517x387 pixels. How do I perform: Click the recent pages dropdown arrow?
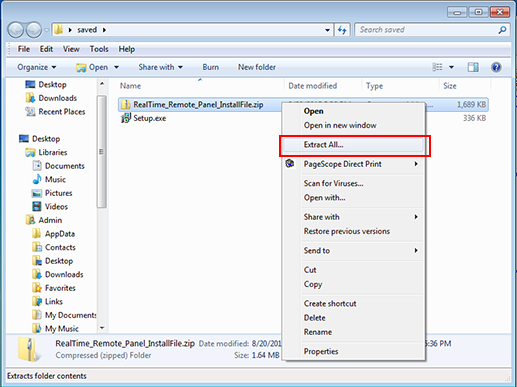(47, 30)
